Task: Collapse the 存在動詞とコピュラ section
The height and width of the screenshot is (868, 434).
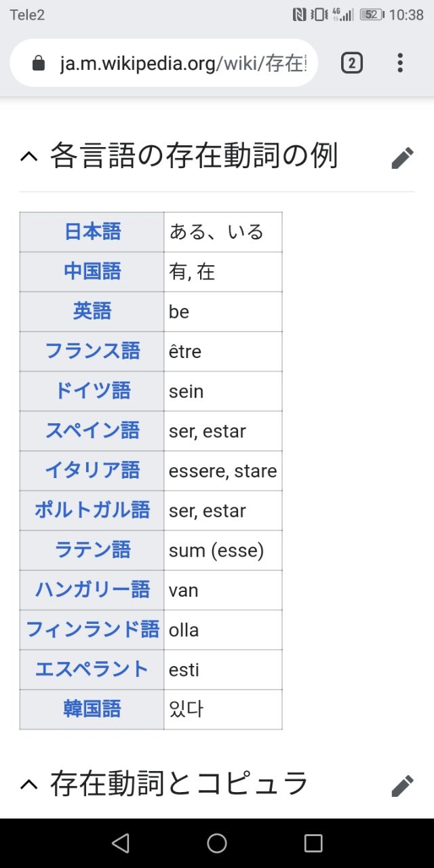Action: 28,785
